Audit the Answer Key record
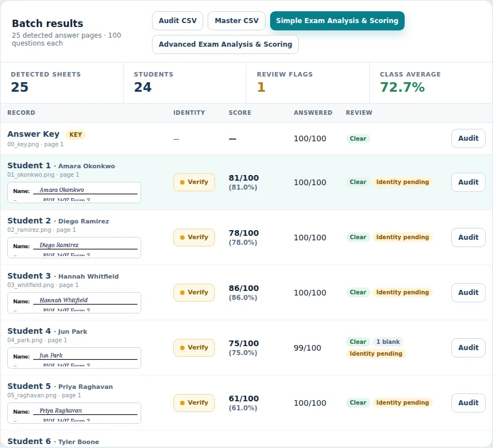The image size is (493, 448). [468, 138]
